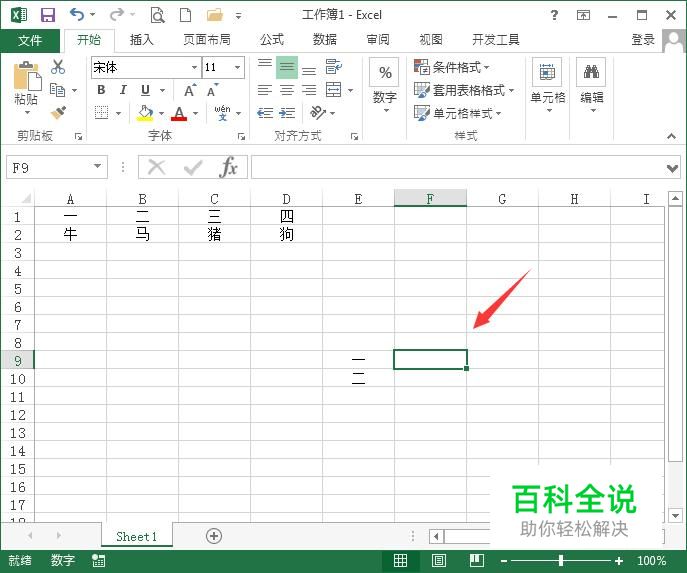Switch to the 插入 Insert tab

coord(142,40)
